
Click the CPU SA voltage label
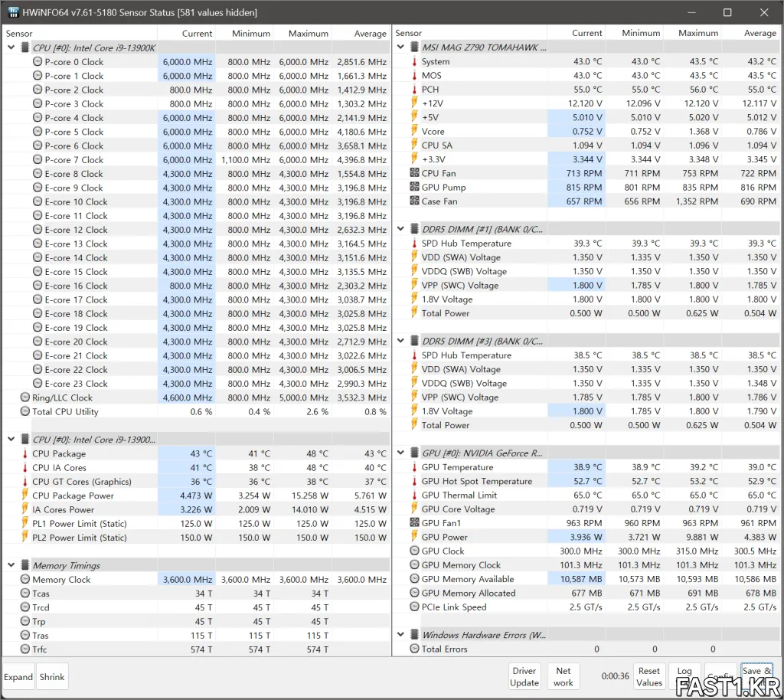437,146
